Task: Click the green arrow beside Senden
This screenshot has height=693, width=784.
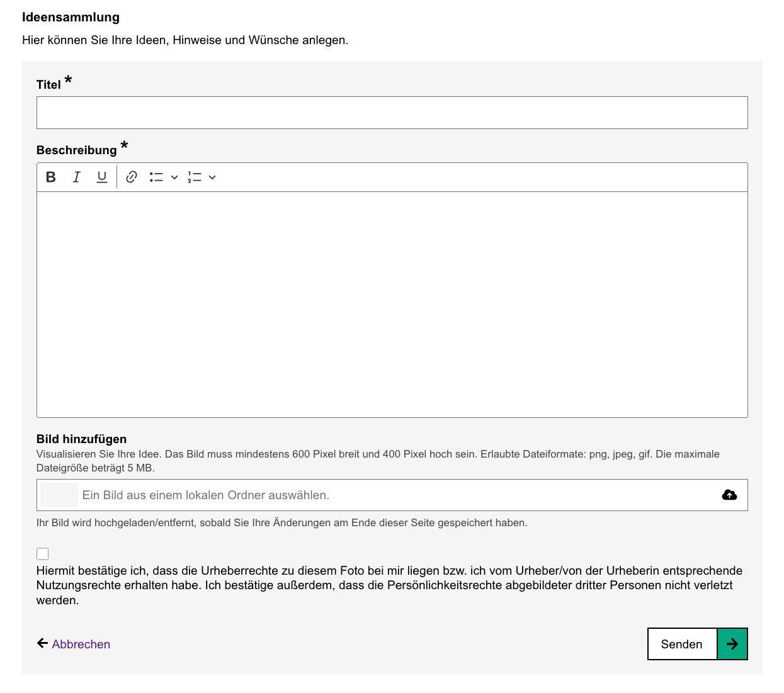Action: pos(732,644)
